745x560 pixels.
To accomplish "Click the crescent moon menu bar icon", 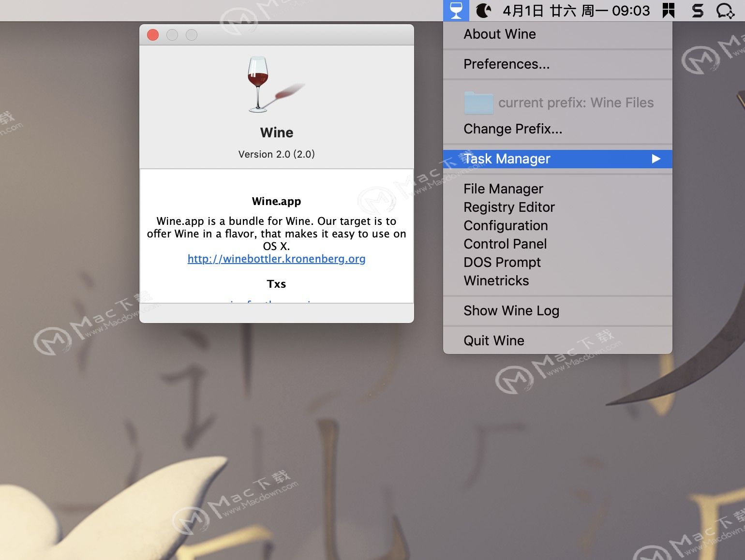I will tap(484, 10).
